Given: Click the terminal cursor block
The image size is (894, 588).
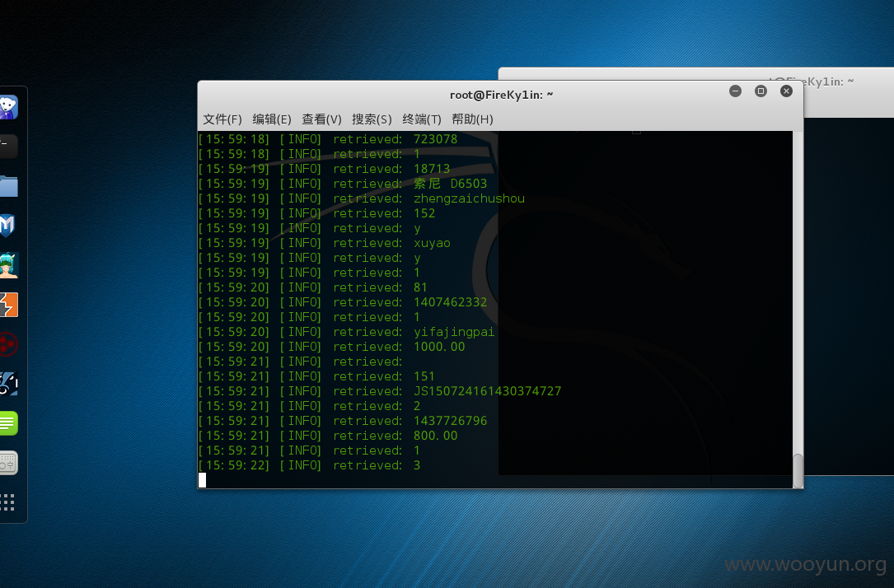Looking at the screenshot, I should click(x=203, y=480).
